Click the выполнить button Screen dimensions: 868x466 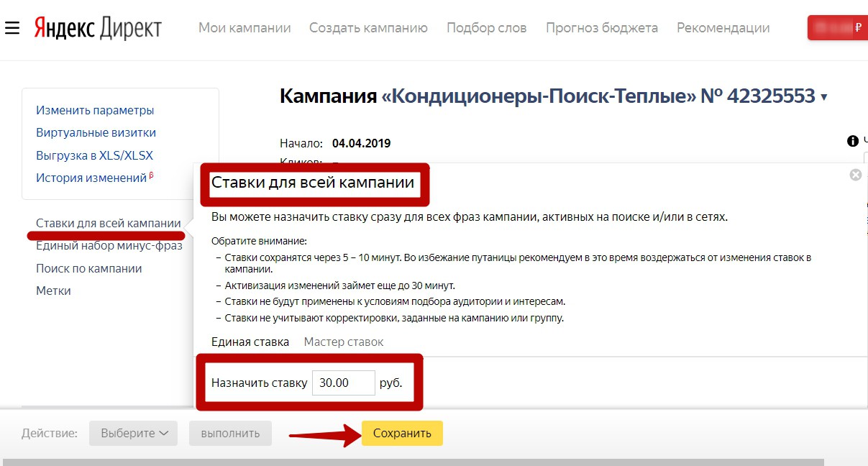tap(230, 433)
